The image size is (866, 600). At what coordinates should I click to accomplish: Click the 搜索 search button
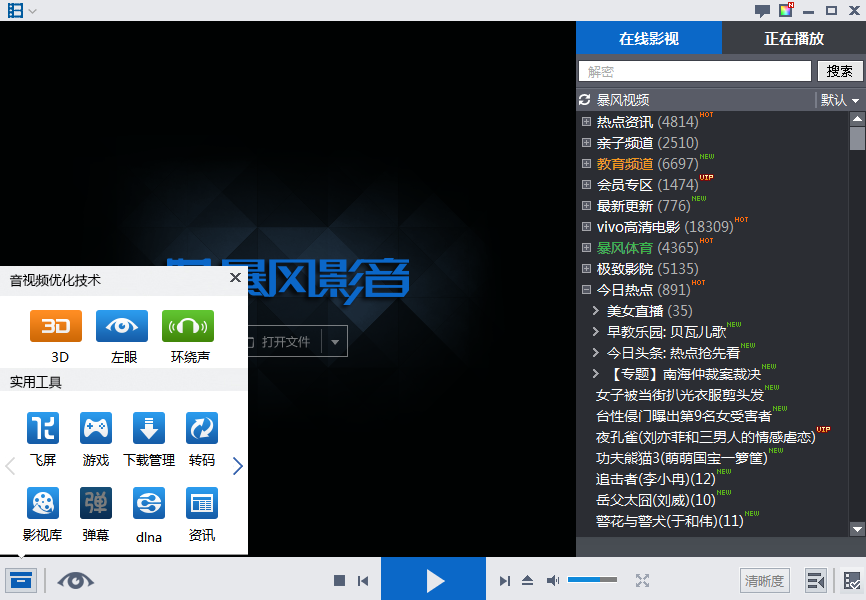click(x=839, y=71)
